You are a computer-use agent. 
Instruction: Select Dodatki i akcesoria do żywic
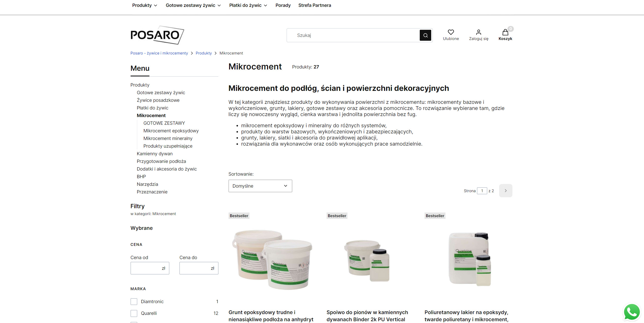point(167,169)
